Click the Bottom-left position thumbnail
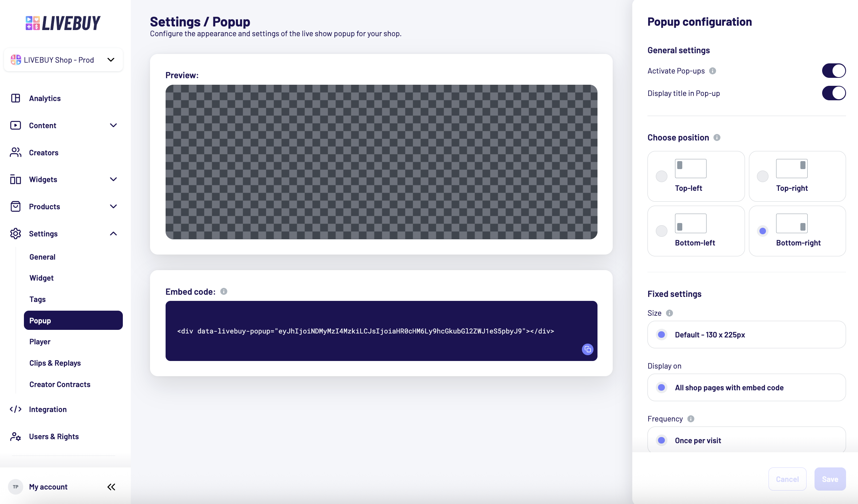This screenshot has height=504, width=858. tap(691, 223)
